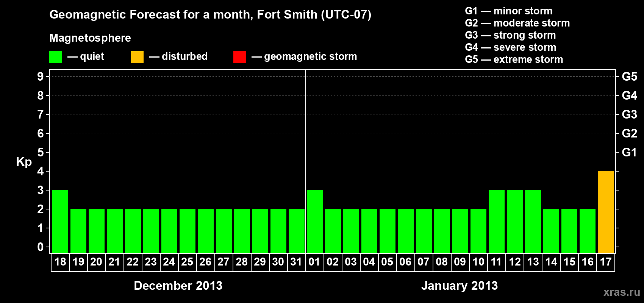This screenshot has height=303, width=644.
Task: Click date label 26 on the axis
Action: point(205,262)
